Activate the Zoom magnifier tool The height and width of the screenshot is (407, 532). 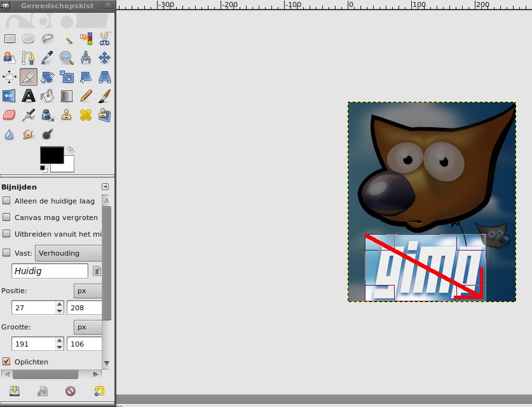[67, 58]
